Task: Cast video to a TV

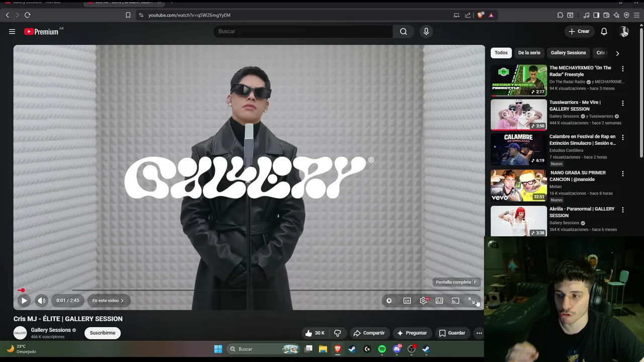Action: [x=455, y=301]
